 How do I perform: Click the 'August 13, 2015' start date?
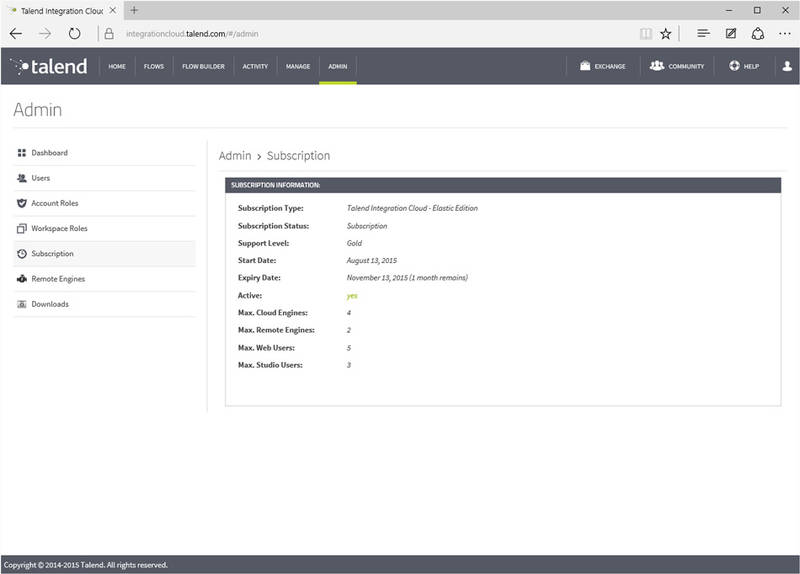(x=371, y=260)
